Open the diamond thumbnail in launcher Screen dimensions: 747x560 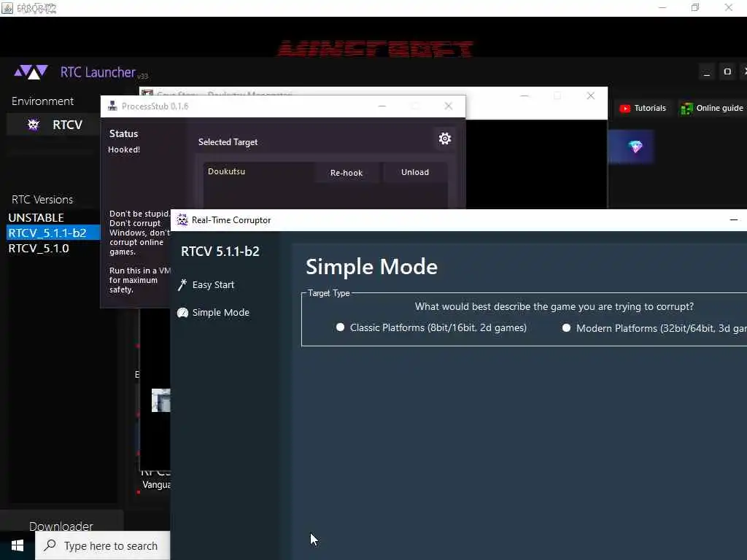[x=631, y=147]
